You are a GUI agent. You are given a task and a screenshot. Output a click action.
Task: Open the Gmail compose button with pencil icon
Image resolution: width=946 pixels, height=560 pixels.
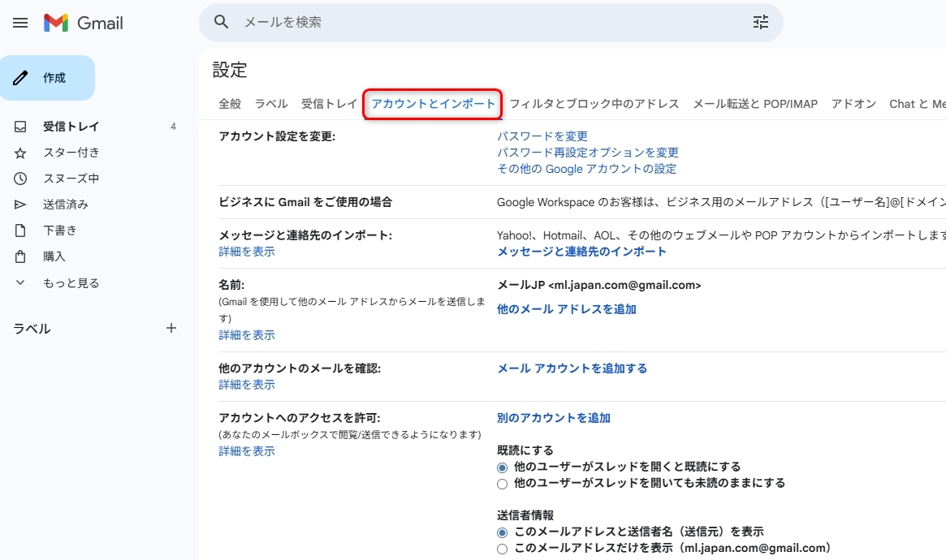[x=47, y=77]
